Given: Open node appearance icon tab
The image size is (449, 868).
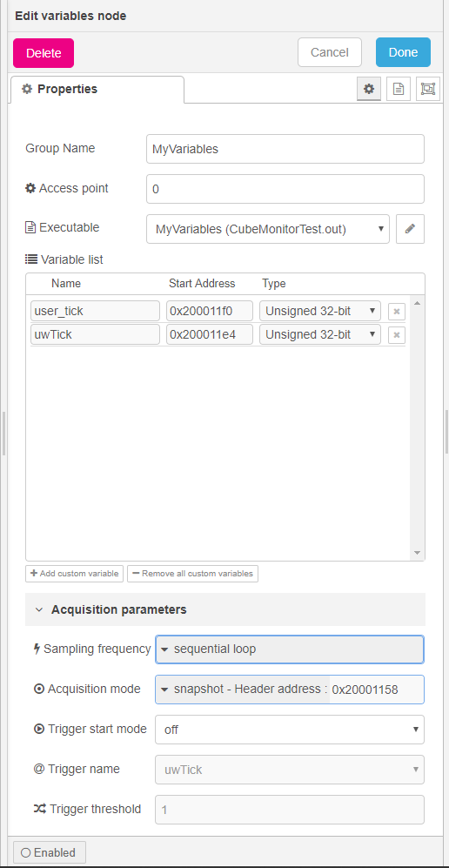Looking at the screenshot, I should pos(428,89).
